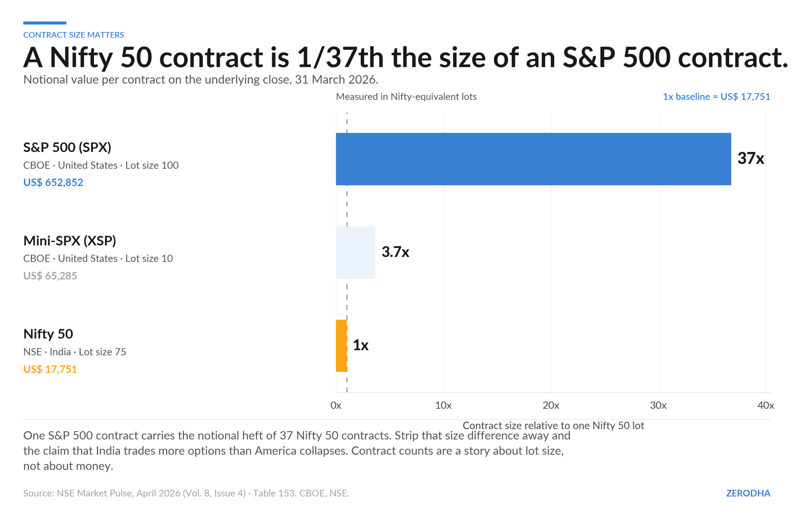Select the "3.7x" bar value label
This screenshot has width=812, height=521.
tap(395, 252)
